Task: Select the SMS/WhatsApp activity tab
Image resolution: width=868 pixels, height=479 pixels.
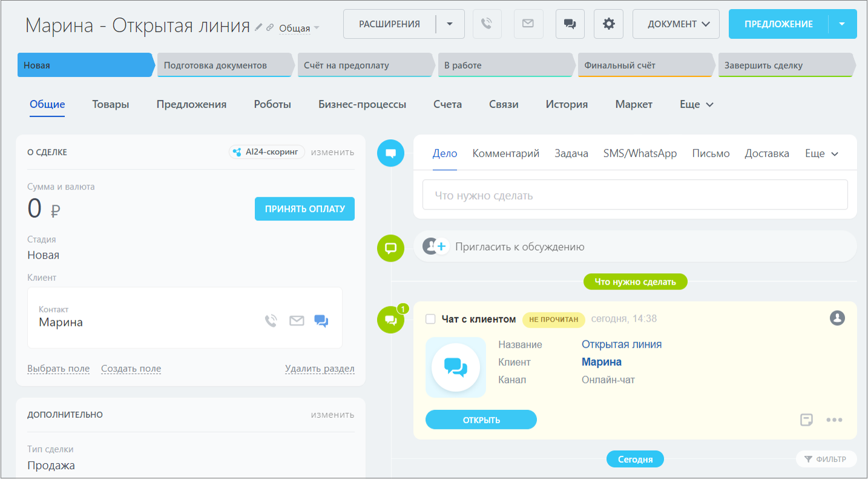Action: [640, 153]
